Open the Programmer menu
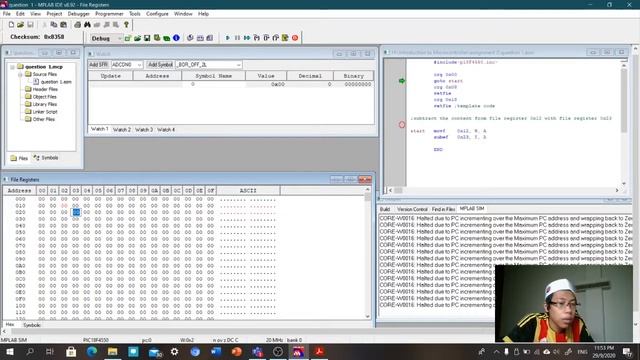 tap(109, 14)
